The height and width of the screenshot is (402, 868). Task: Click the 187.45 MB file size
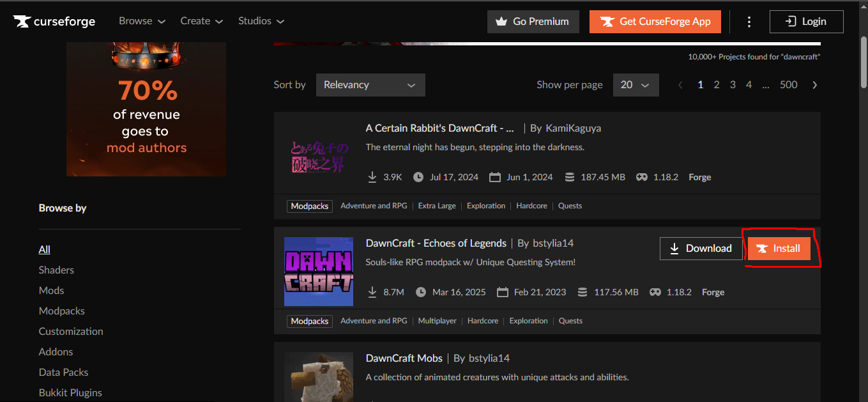pyautogui.click(x=603, y=177)
